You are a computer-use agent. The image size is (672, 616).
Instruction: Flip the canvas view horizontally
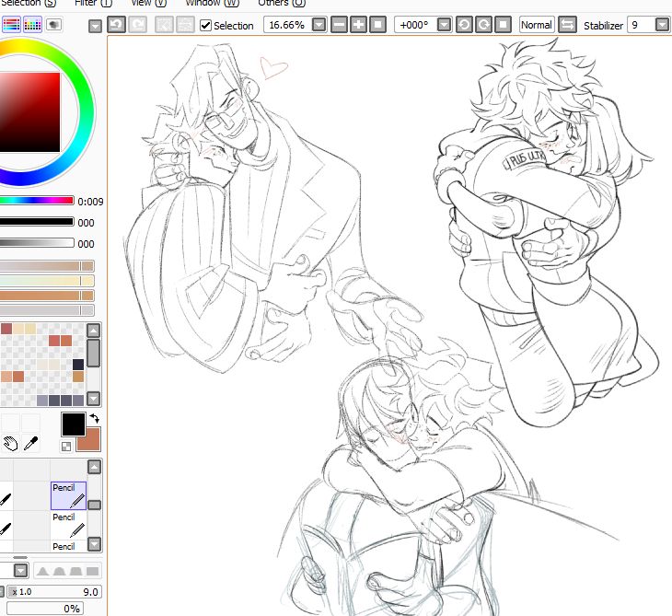click(x=567, y=25)
